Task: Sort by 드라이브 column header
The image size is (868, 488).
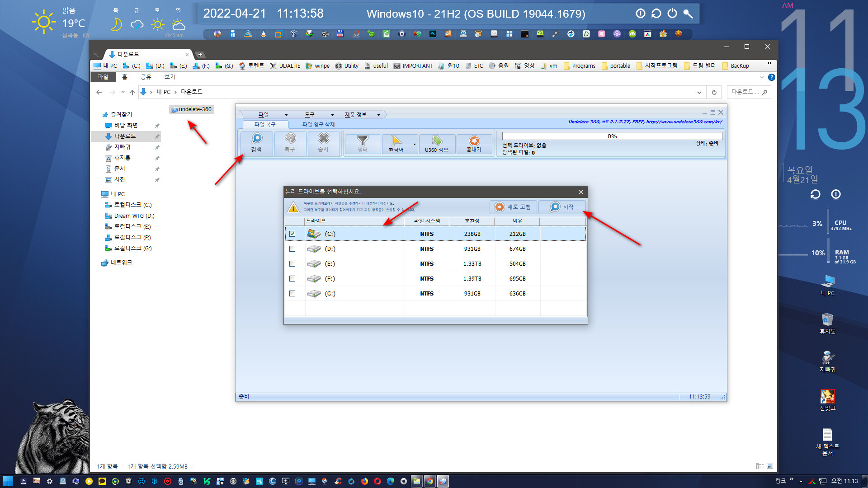Action: 354,221
